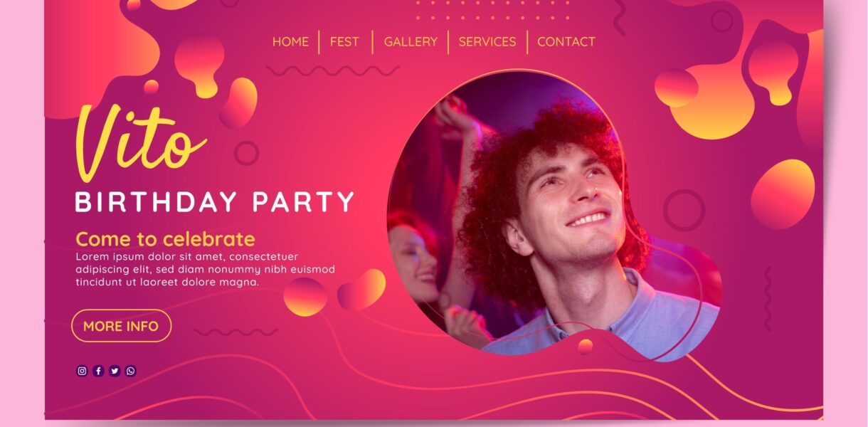The height and width of the screenshot is (427, 868).
Task: Open the WhatsApp chat icon
Action: point(131,371)
